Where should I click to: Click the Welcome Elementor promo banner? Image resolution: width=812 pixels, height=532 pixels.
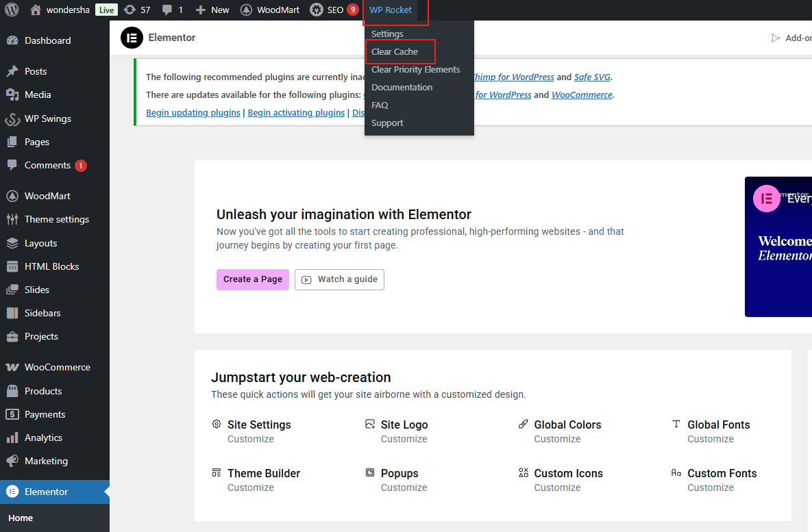[x=778, y=246]
